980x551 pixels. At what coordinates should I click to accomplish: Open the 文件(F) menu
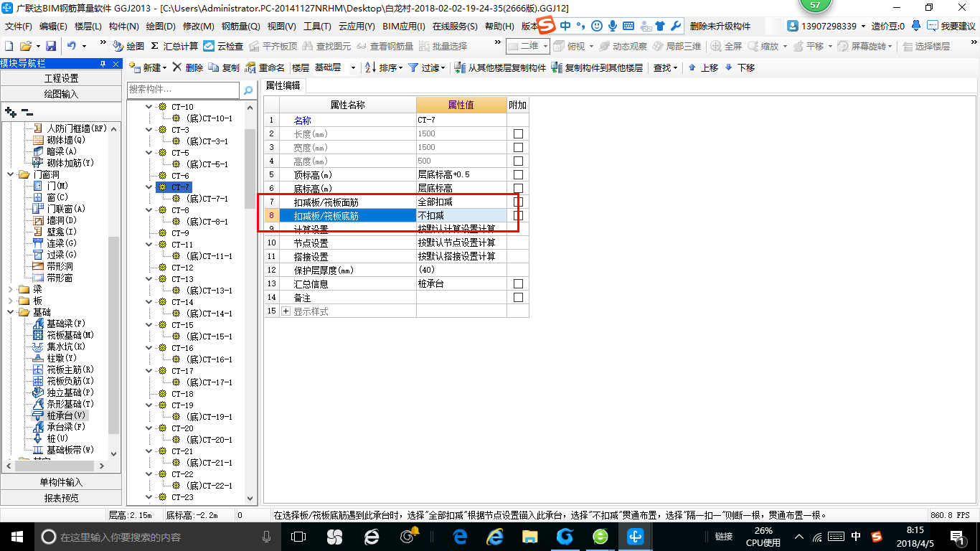pyautogui.click(x=18, y=26)
